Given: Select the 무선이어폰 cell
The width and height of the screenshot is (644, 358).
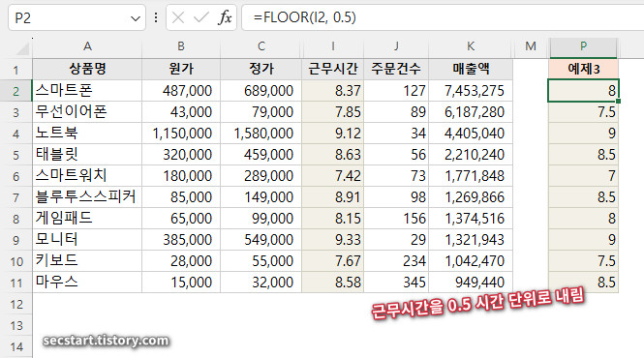Looking at the screenshot, I should (x=87, y=111).
